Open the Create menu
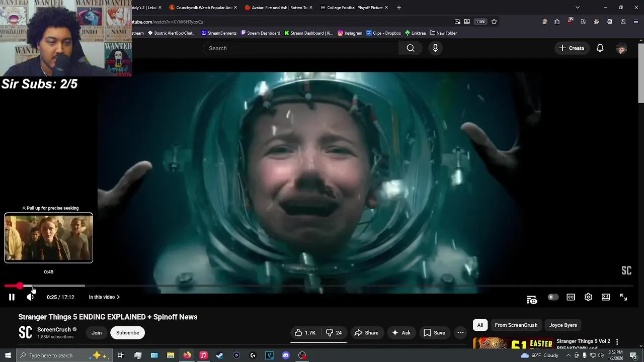Viewport: 644px width, 362px height. [x=572, y=48]
